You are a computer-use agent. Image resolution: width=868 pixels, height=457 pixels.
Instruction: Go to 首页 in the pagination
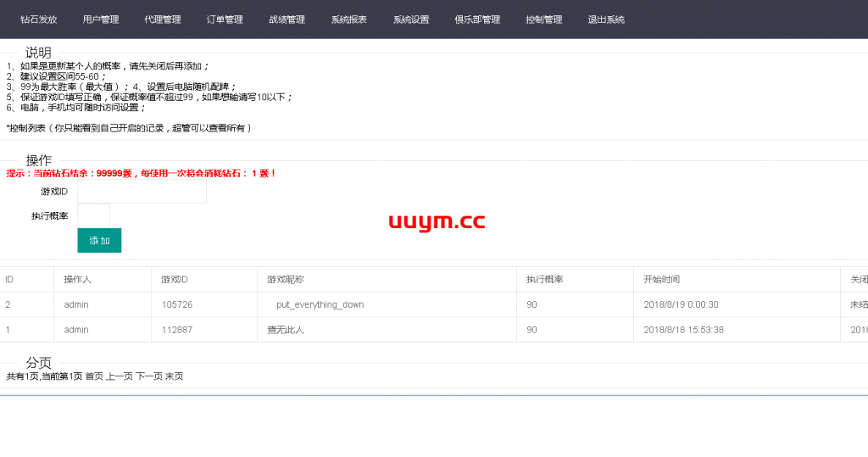(x=94, y=376)
